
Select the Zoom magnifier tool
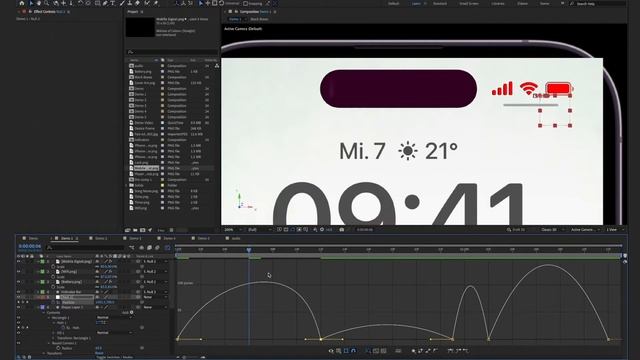coord(46,3)
